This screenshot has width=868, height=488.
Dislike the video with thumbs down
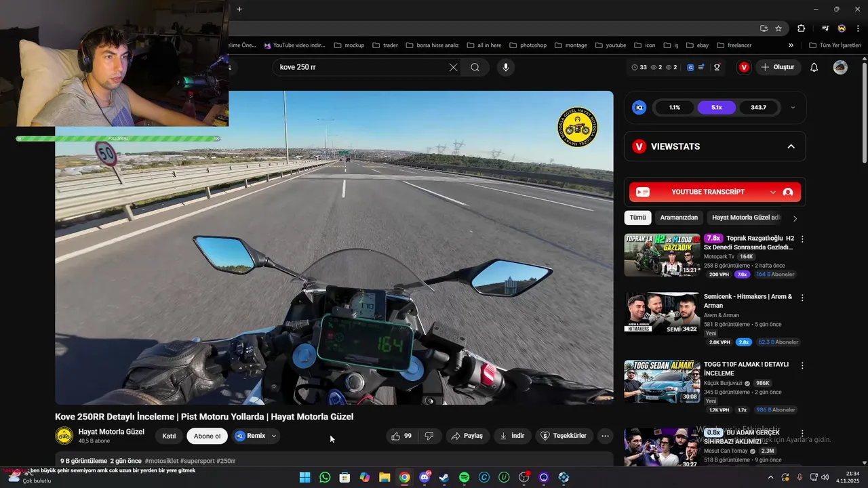coord(429,436)
